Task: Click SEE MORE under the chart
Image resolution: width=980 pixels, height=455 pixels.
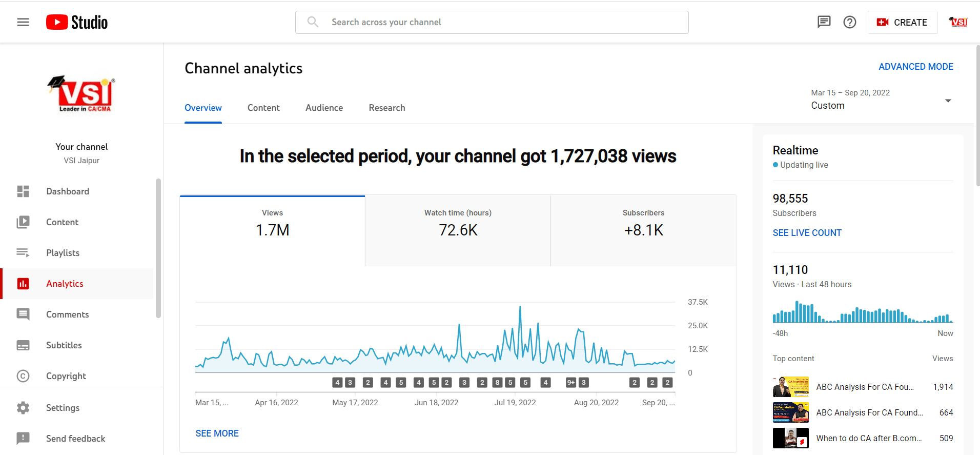Action: tap(217, 433)
